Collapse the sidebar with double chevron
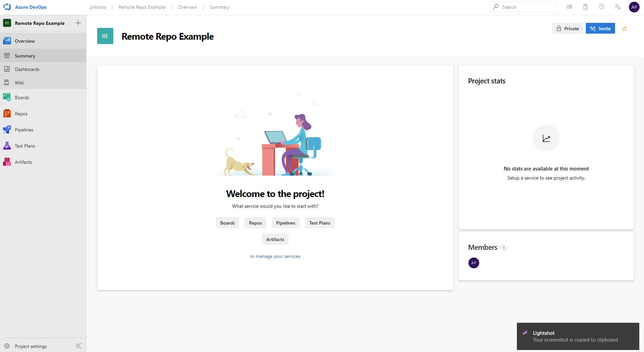 click(78, 346)
